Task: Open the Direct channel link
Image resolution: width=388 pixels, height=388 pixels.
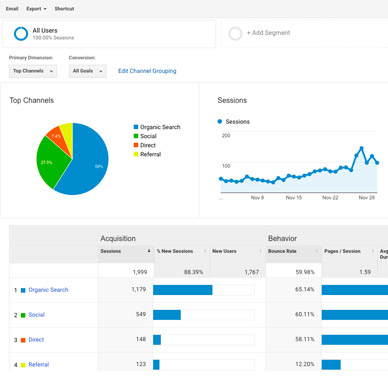Action: point(36,340)
